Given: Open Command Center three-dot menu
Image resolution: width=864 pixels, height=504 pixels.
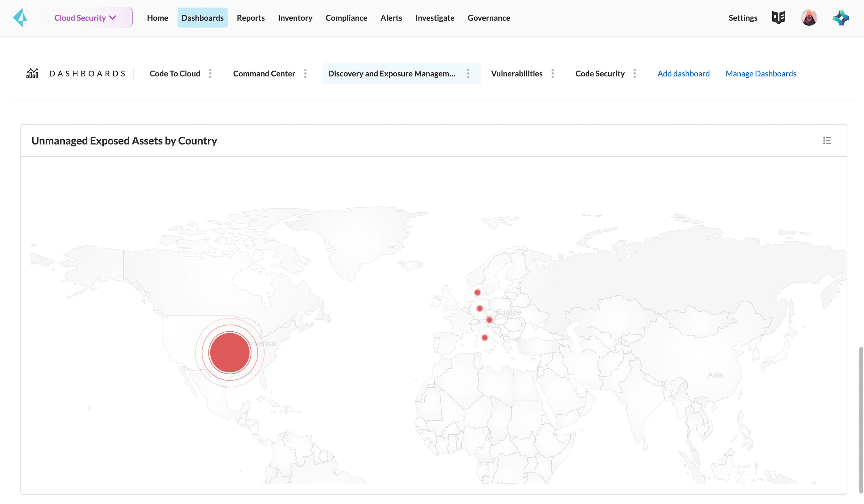Looking at the screenshot, I should (305, 73).
